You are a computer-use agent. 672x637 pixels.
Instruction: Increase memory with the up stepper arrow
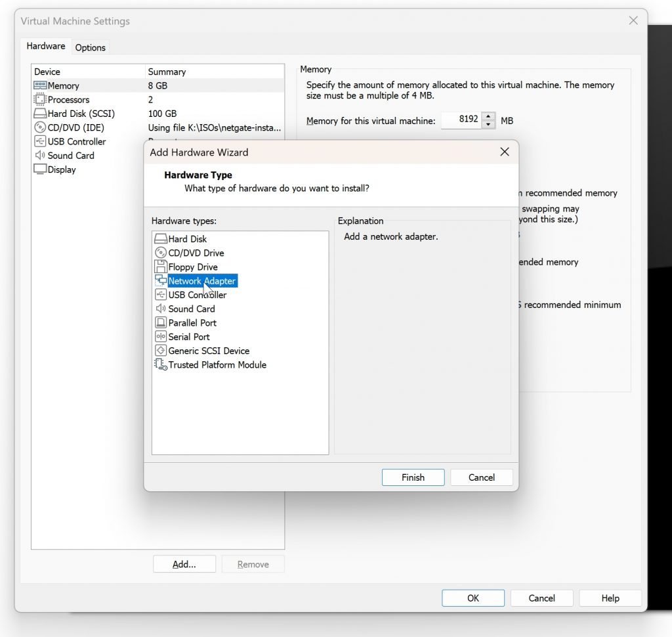488,116
